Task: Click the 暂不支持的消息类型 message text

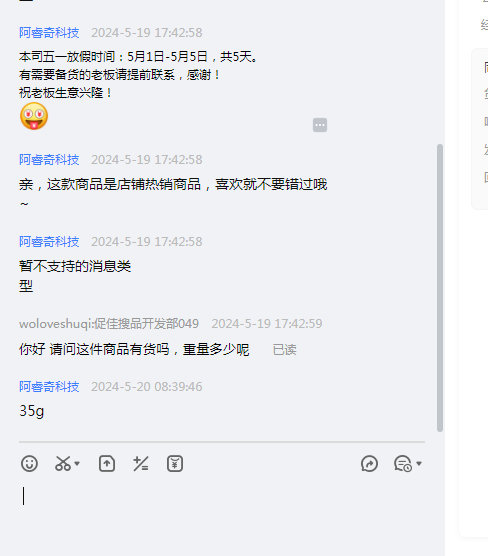Action: click(x=75, y=276)
